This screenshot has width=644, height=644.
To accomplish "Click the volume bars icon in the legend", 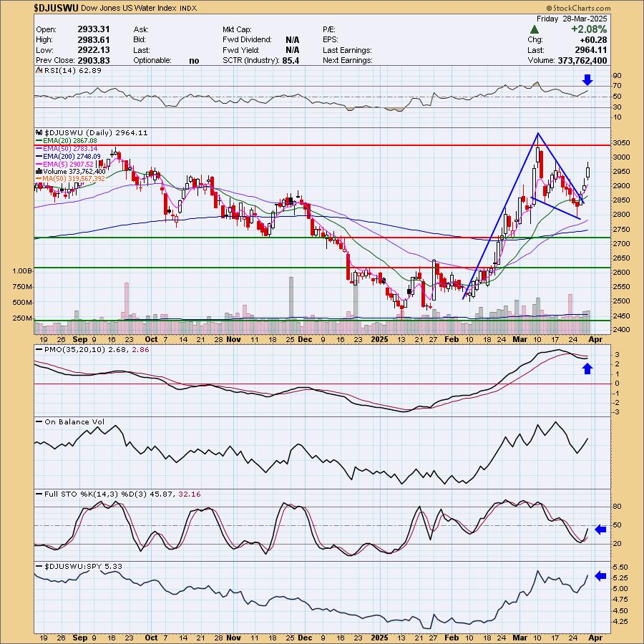I will (x=39, y=171).
